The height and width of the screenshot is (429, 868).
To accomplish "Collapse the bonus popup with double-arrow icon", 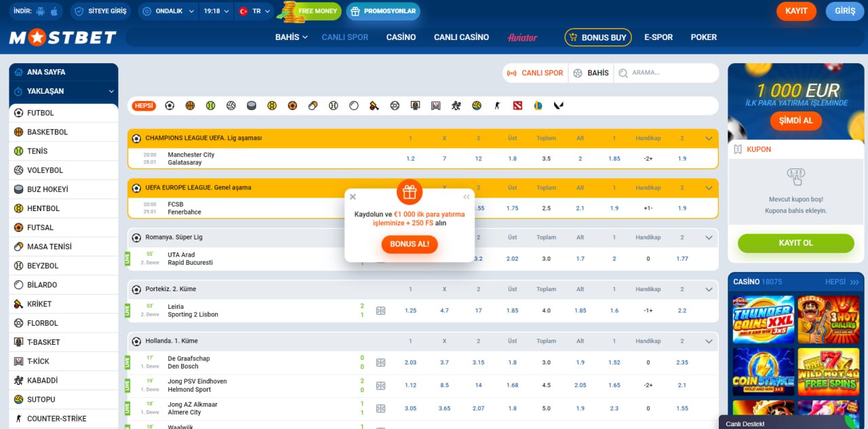I will (x=467, y=197).
